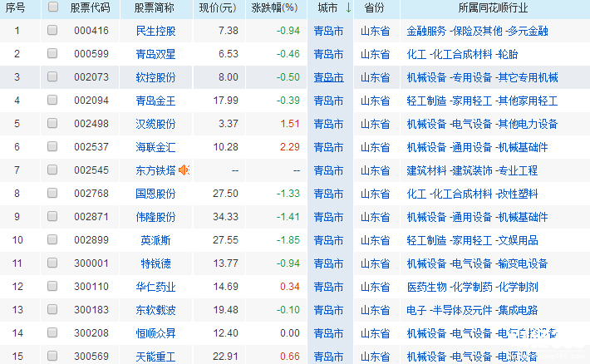Tick the checkbox for 300001 特锐德
This screenshot has width=590, height=364.
pyautogui.click(x=52, y=263)
